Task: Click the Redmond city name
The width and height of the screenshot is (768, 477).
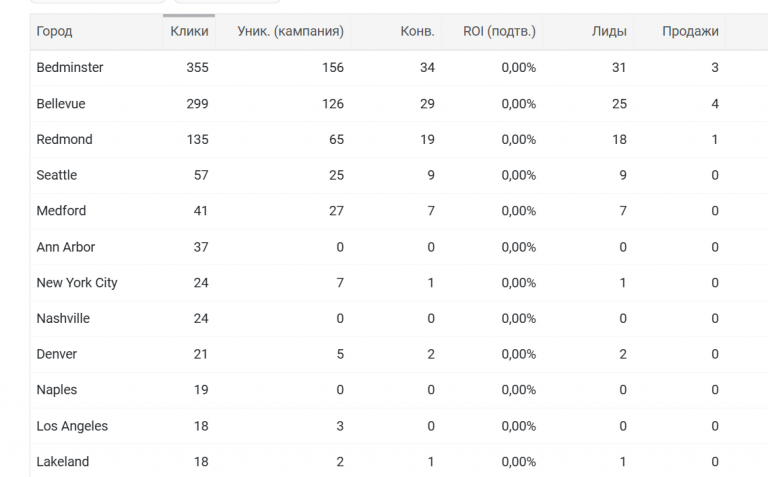Action: point(64,140)
